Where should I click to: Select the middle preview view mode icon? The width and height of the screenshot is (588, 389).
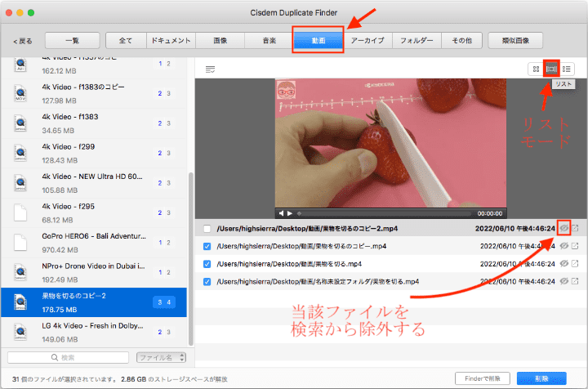click(x=551, y=69)
